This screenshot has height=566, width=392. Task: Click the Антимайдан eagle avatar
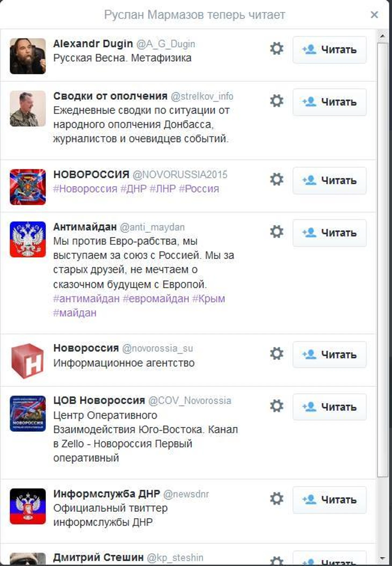click(28, 239)
